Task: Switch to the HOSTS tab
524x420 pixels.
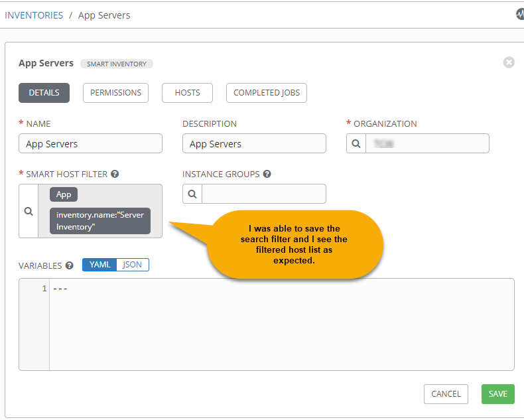Action: [x=187, y=93]
